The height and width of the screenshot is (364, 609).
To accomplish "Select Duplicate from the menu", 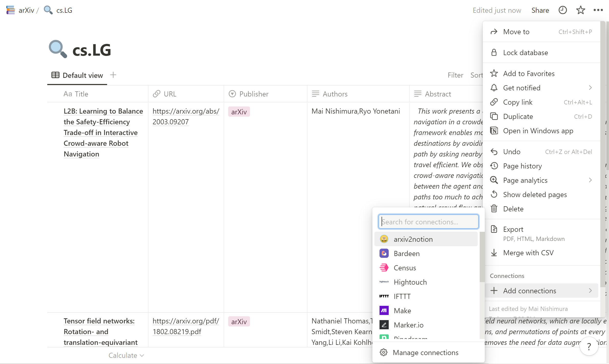I will 518,116.
